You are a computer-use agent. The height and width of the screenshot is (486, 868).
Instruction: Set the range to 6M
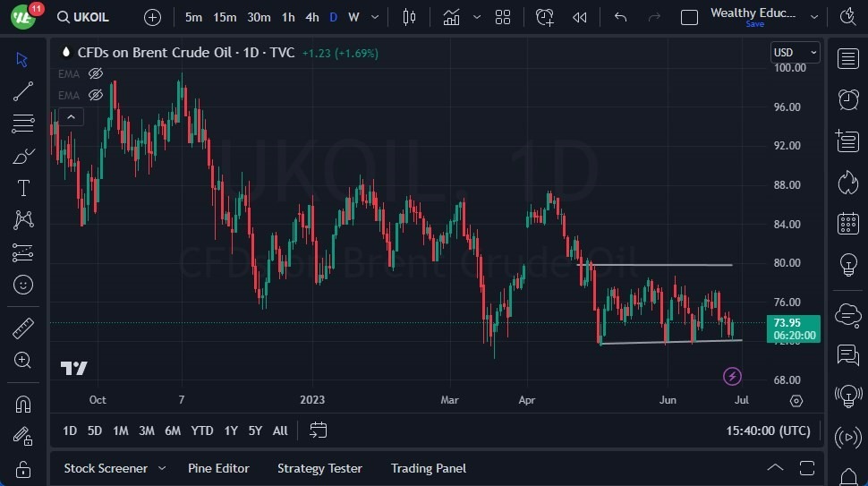coord(173,431)
